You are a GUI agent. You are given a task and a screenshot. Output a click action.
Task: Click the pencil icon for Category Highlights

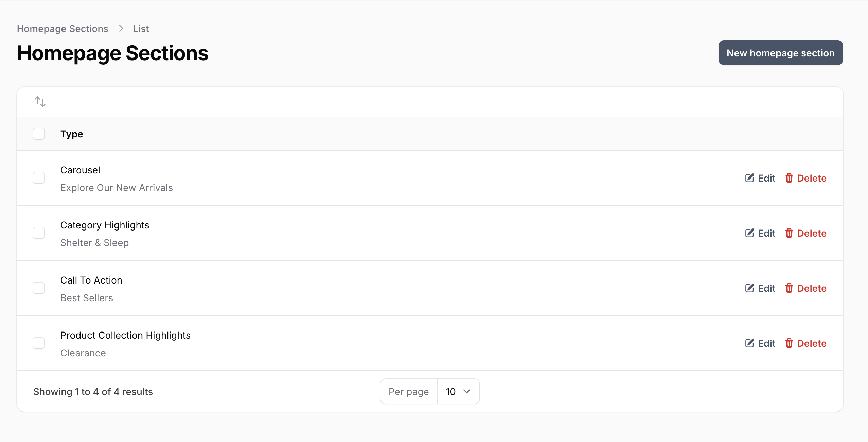pos(749,233)
